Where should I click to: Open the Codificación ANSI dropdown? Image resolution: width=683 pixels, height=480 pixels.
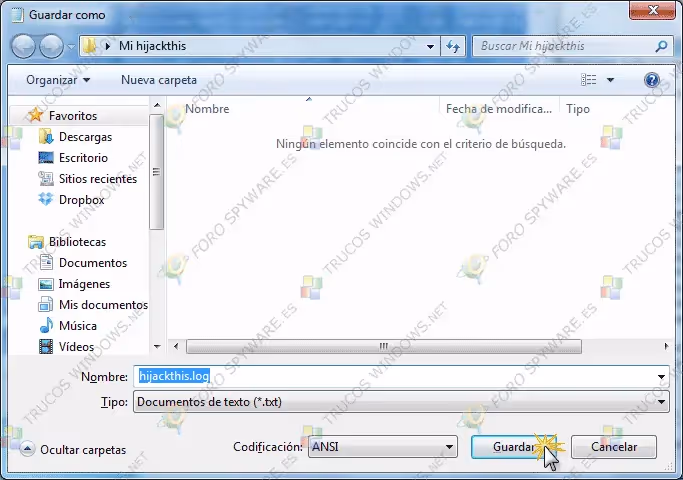(382, 447)
